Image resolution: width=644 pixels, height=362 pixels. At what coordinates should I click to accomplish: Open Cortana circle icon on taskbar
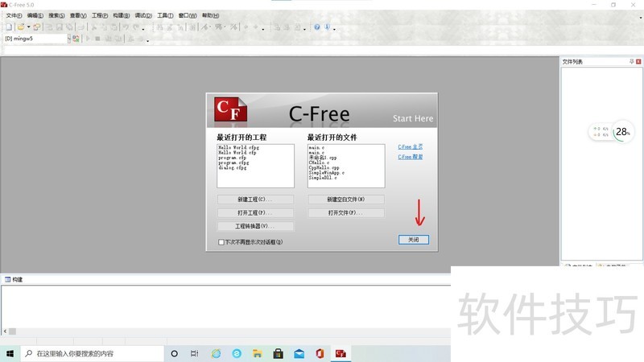pos(174,353)
